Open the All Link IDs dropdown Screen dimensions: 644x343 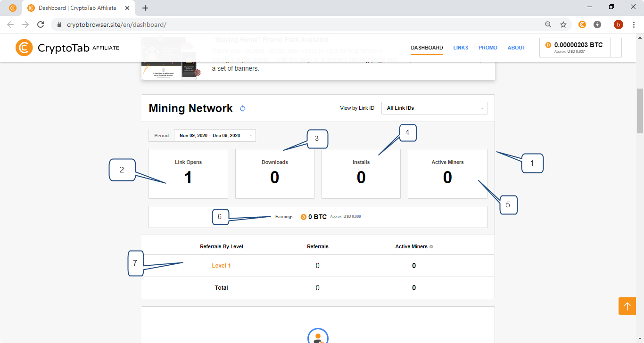click(434, 108)
